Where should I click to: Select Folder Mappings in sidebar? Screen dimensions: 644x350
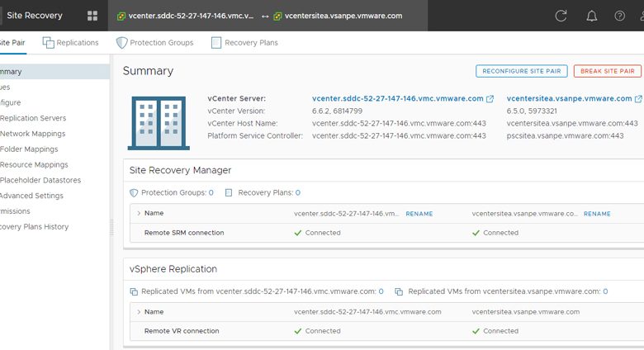[29, 149]
